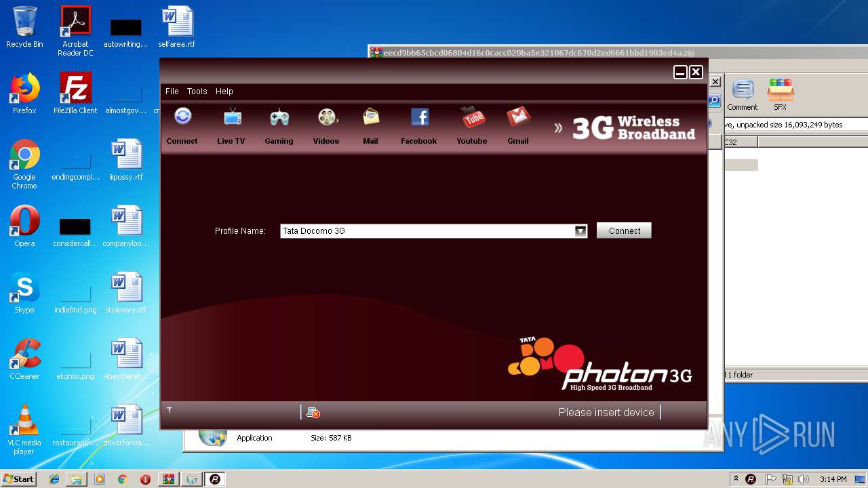This screenshot has width=868, height=488.
Task: Open the File menu
Action: [172, 91]
